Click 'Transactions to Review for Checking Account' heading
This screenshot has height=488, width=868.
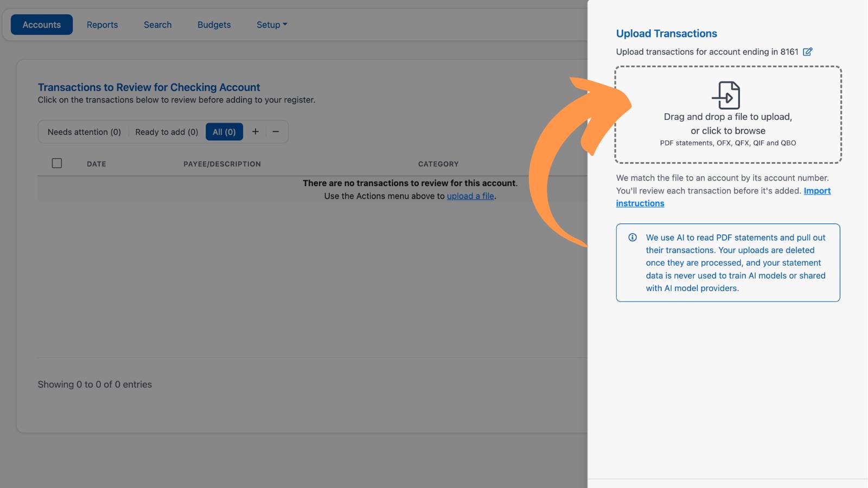tap(149, 87)
